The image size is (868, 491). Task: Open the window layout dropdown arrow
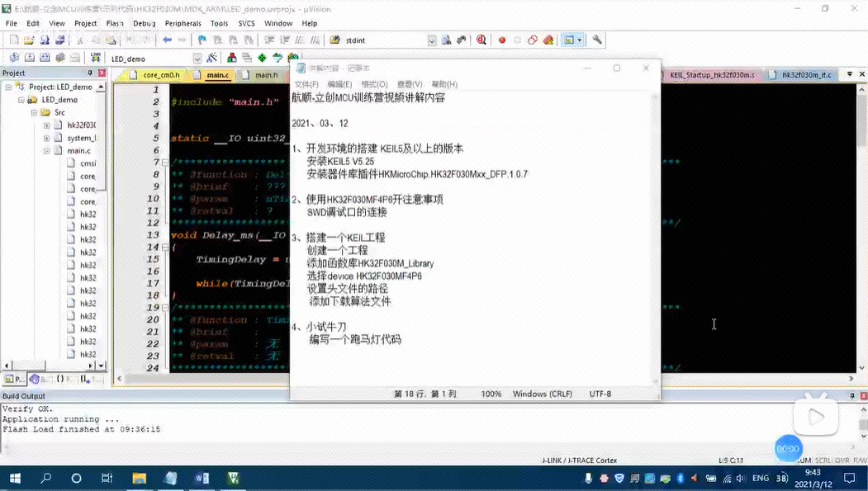point(580,40)
